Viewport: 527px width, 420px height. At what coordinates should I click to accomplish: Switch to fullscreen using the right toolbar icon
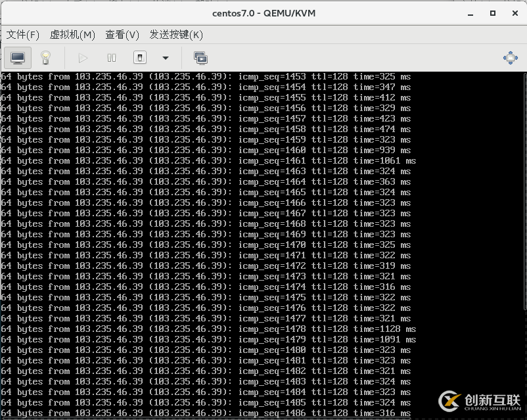pyautogui.click(x=510, y=58)
